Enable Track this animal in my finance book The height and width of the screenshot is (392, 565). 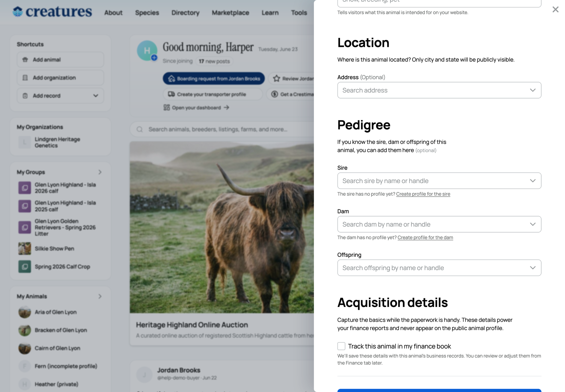tap(341, 346)
